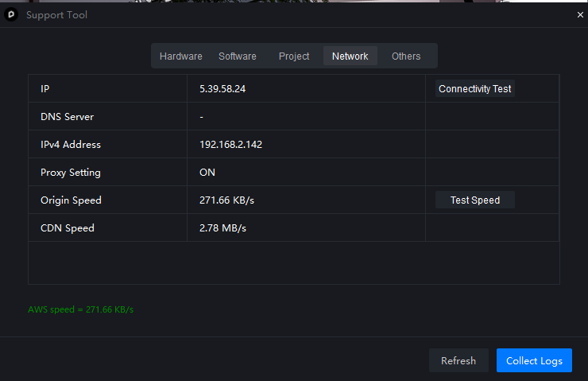Click the Network tab
Viewport: 588px width, 381px height.
[x=350, y=56]
